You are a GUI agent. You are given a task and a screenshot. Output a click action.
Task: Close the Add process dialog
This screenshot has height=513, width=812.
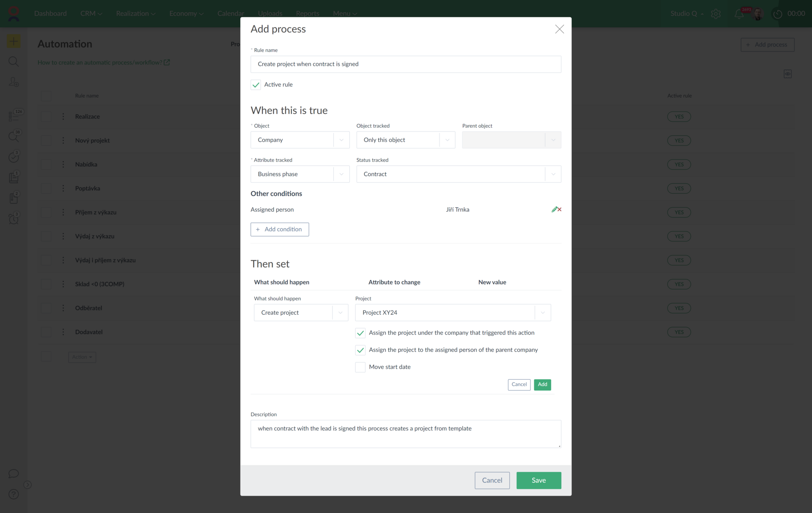[559, 29]
